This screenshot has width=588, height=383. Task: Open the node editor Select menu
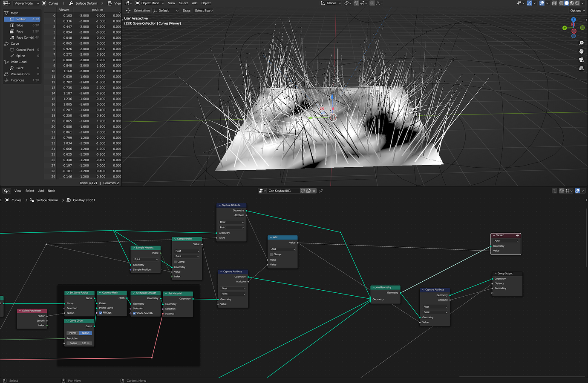pyautogui.click(x=30, y=191)
